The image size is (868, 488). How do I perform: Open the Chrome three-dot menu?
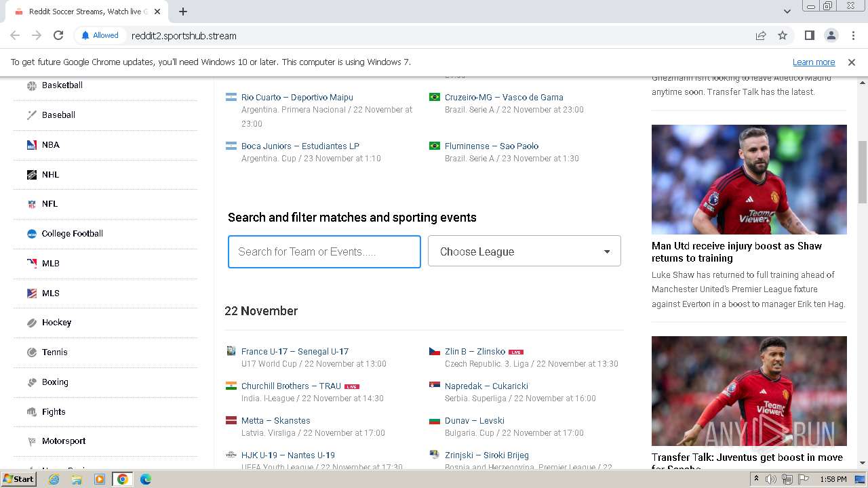tap(852, 35)
